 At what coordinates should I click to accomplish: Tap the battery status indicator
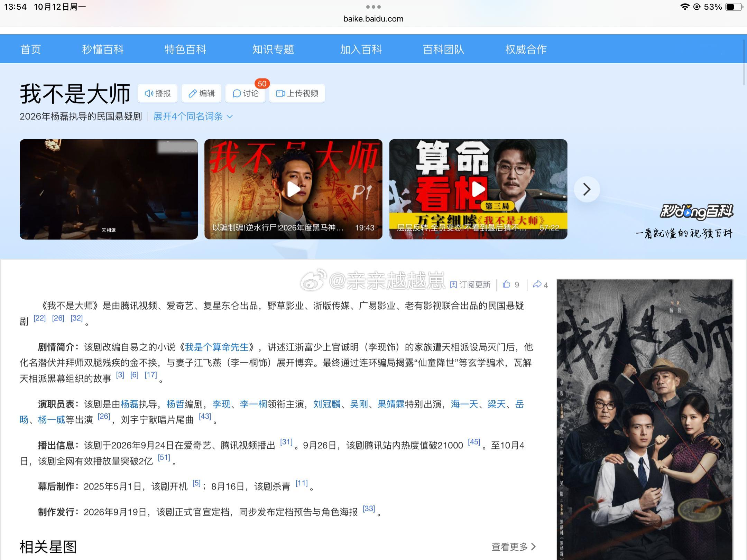(735, 7)
